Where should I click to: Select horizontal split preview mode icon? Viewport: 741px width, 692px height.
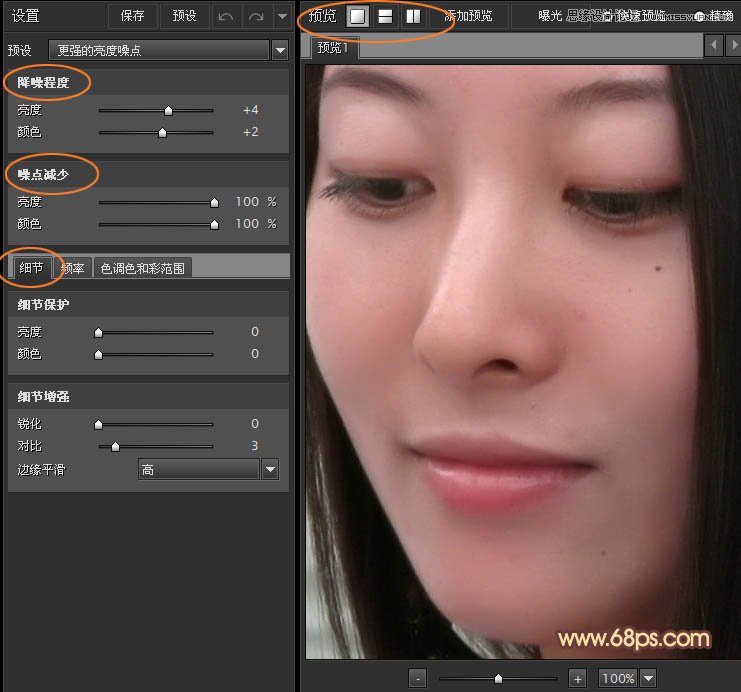[385, 17]
